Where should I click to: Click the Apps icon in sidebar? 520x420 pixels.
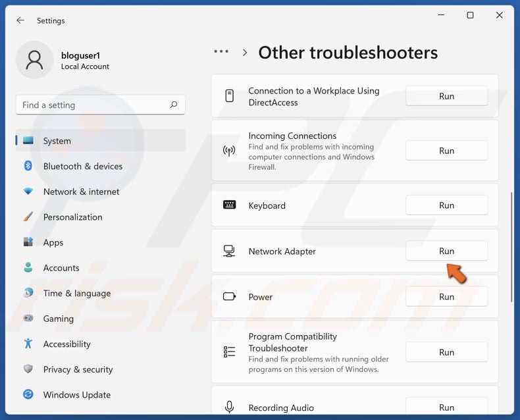[x=28, y=242]
